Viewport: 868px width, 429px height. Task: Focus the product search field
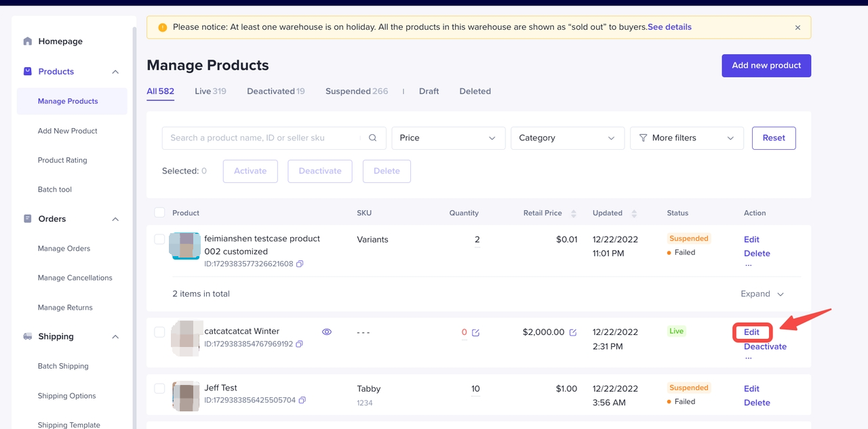[261, 138]
